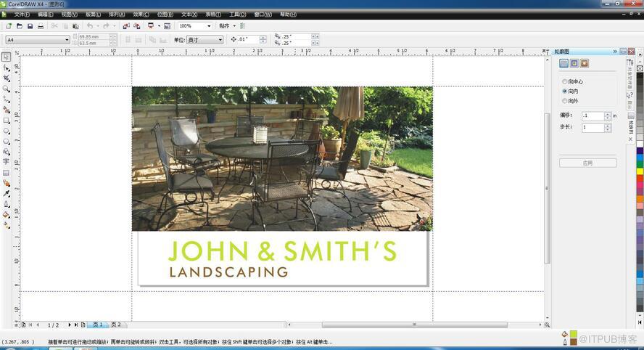Open the zoom level 100% dropdown

pyautogui.click(x=209, y=26)
